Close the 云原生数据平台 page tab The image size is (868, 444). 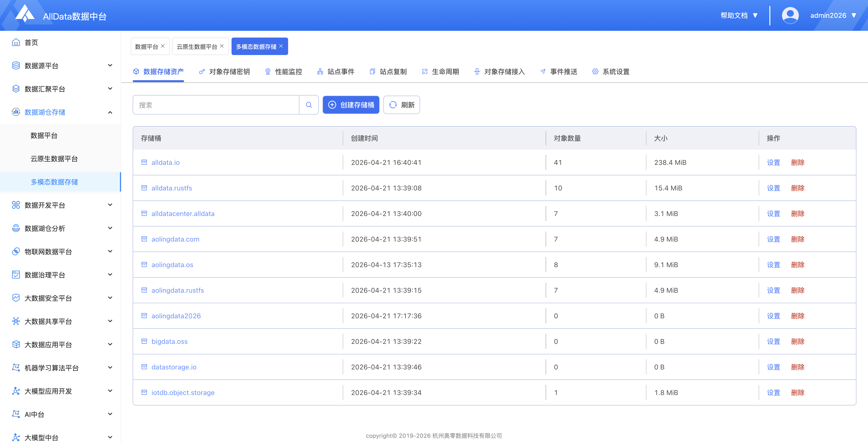222,46
